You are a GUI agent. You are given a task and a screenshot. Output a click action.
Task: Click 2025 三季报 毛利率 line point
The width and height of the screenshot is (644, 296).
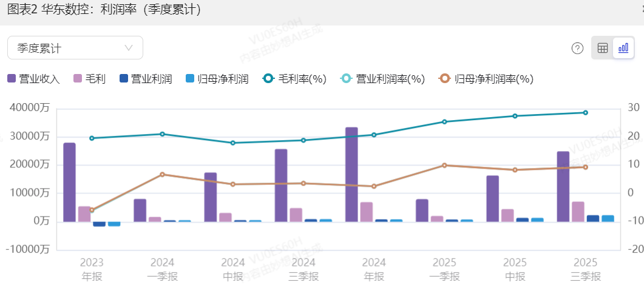click(585, 112)
